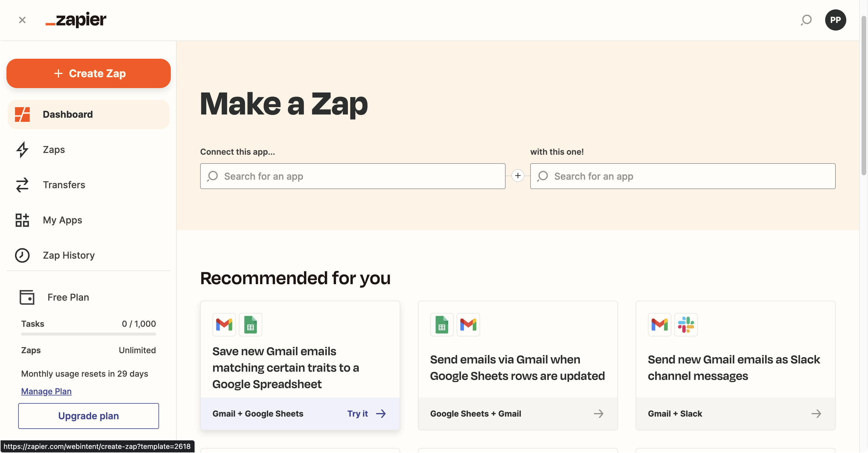Click the Zaps lightning bolt icon
868x453 pixels.
22,150
